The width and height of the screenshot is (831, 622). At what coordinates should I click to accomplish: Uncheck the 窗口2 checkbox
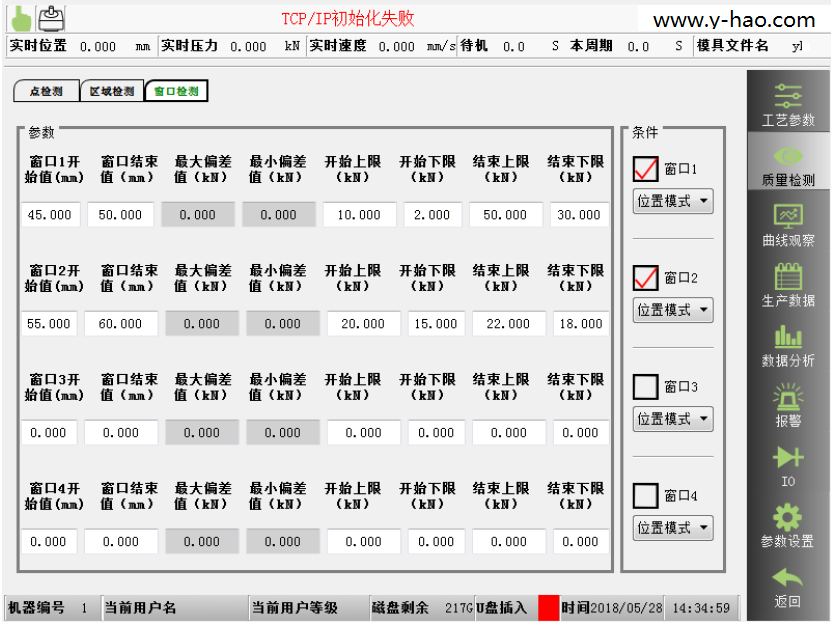pyautogui.click(x=646, y=277)
